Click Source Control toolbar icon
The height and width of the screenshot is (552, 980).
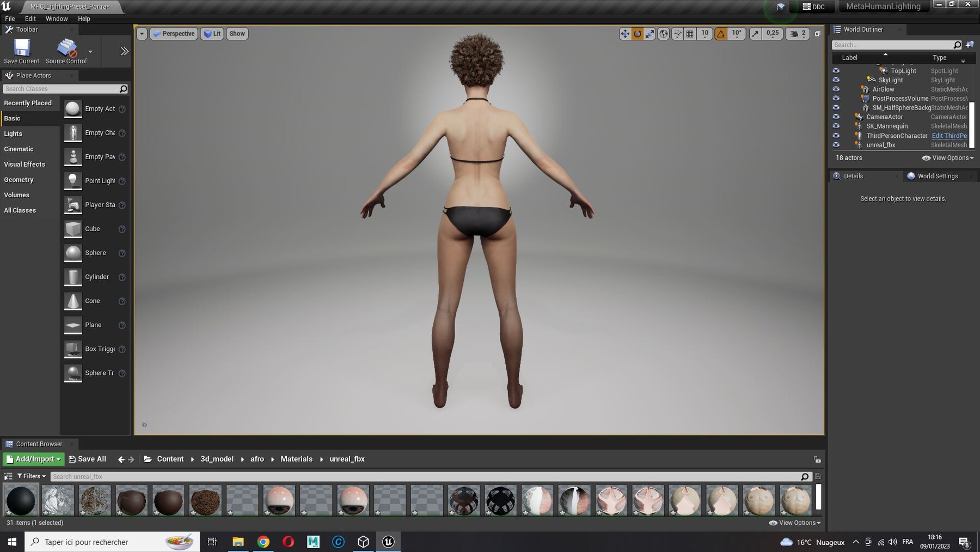coord(66,51)
